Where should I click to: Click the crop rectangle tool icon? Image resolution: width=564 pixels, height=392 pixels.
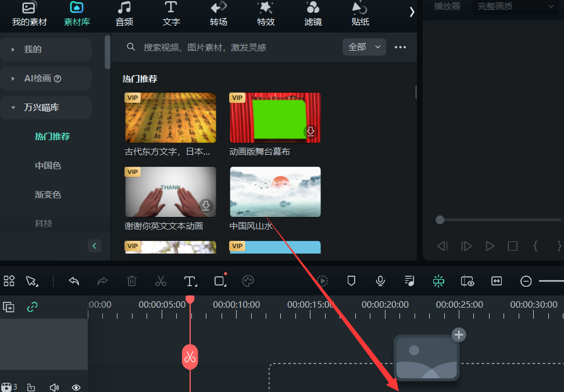pyautogui.click(x=220, y=281)
